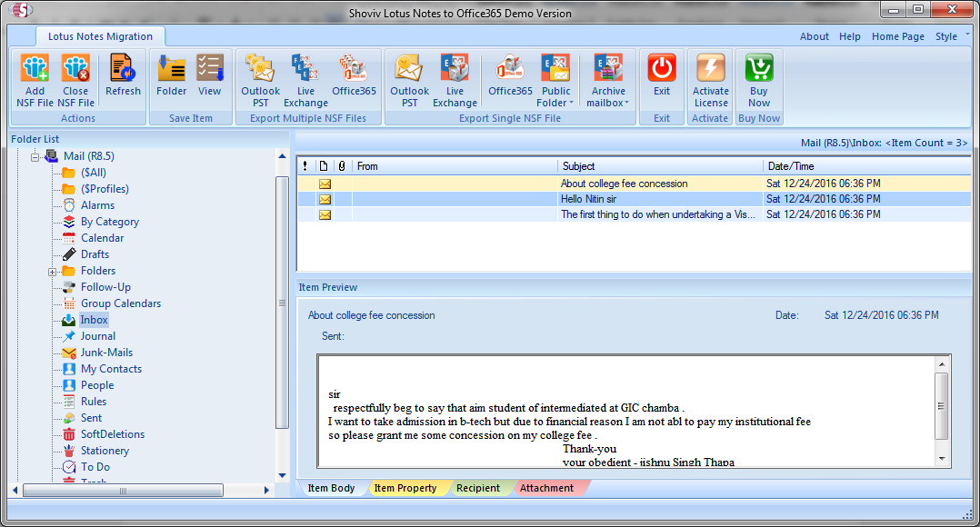
Task: Select the 'Hello Nitin sir' email
Action: [634, 199]
